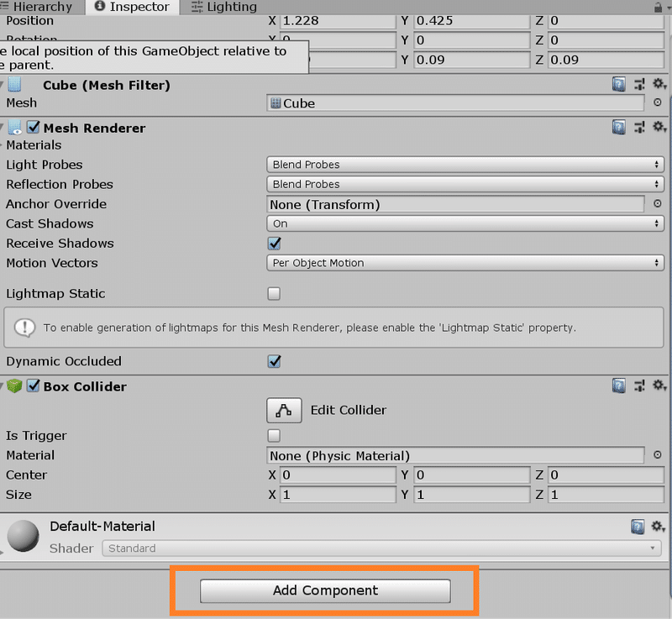Click the lightmap warning info icon
The height and width of the screenshot is (619, 672).
coord(25,328)
